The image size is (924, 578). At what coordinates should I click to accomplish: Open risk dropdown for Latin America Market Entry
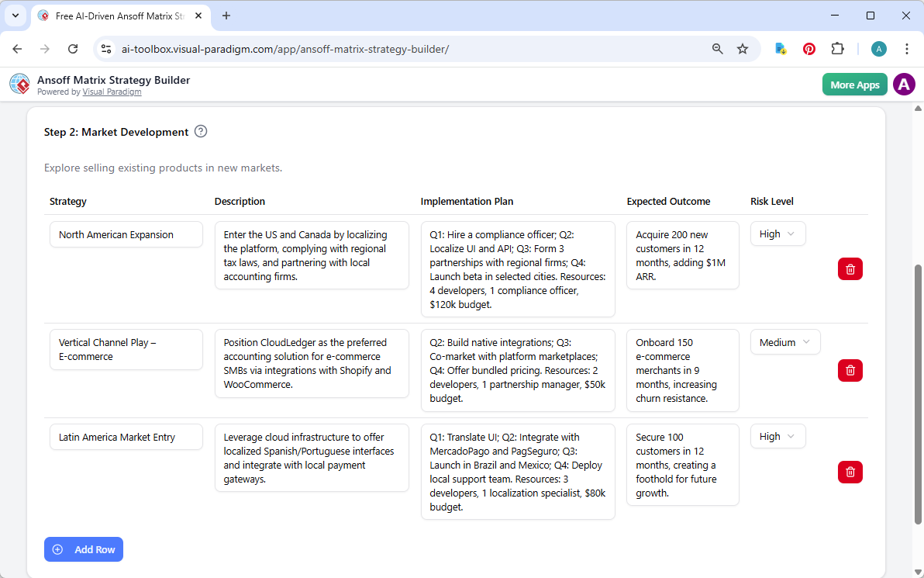[x=777, y=436]
